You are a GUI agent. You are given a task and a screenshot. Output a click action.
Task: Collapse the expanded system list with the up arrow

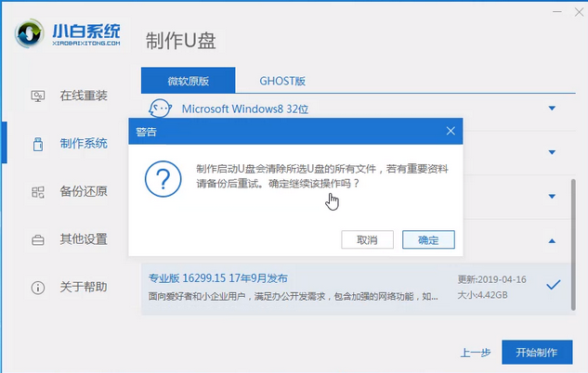click(552, 241)
